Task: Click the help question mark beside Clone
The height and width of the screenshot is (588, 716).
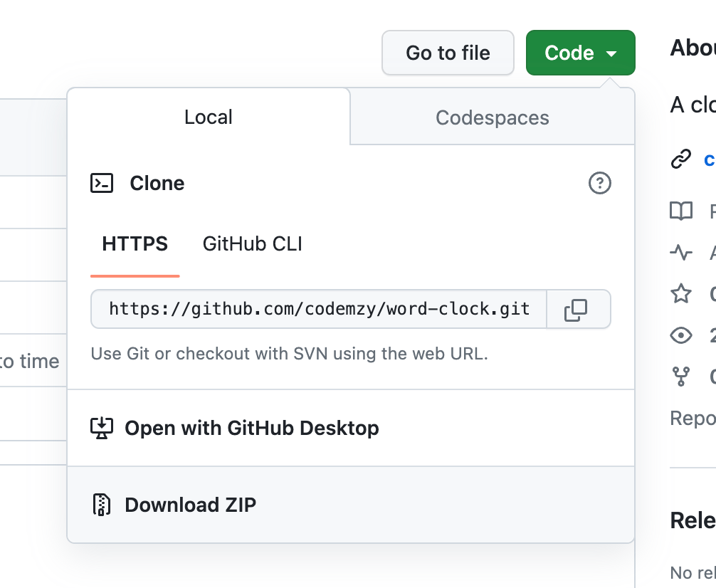Action: click(600, 184)
